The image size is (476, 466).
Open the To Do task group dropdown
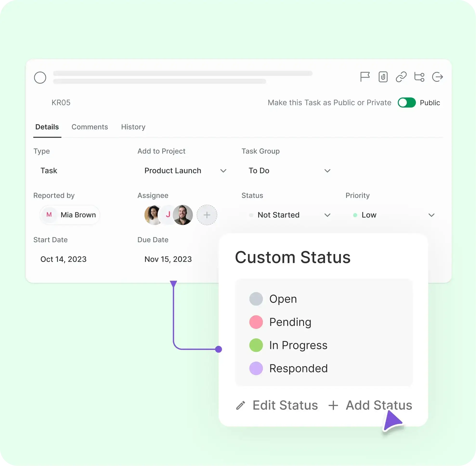pyautogui.click(x=327, y=171)
